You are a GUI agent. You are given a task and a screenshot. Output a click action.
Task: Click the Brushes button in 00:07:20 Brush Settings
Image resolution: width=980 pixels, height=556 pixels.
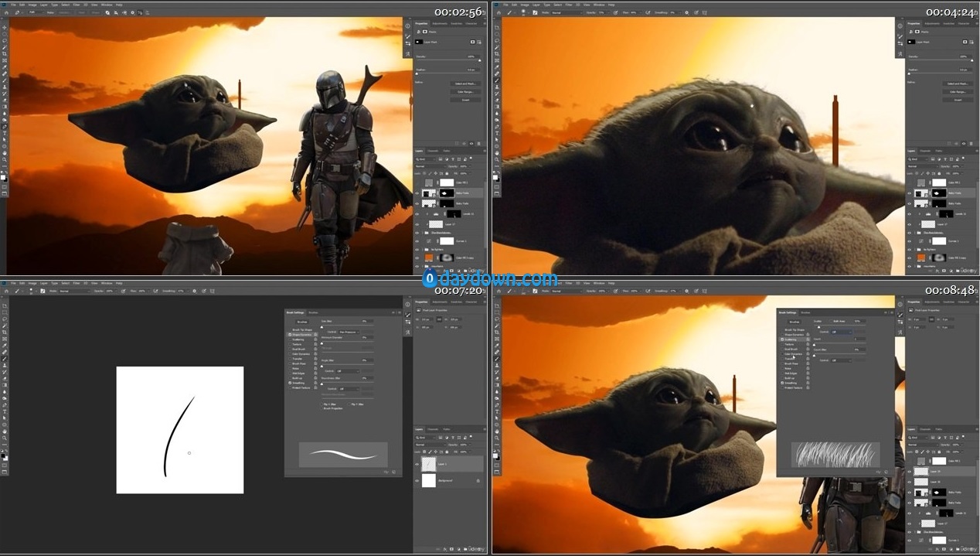pos(301,321)
